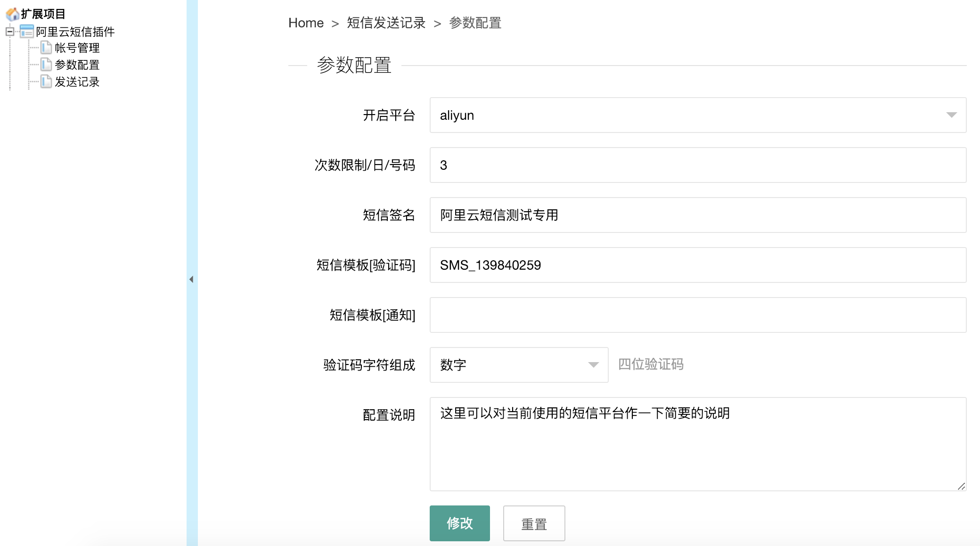Click the 参数配置 breadcrumb item

(475, 23)
